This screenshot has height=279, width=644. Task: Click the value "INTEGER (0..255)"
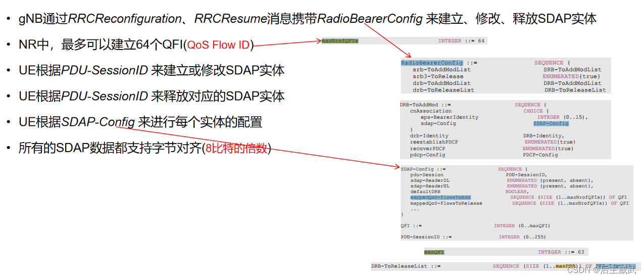point(522,237)
